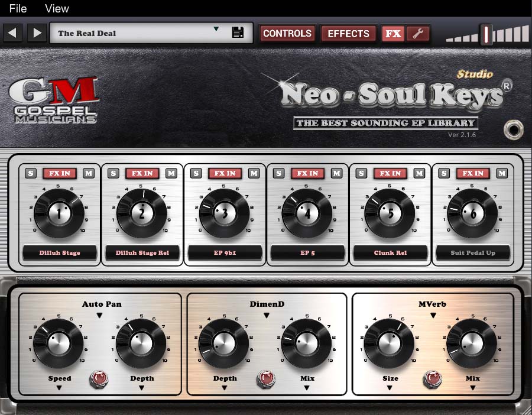532x415 pixels.
Task: Save preset with the floppy disk icon
Action: tap(238, 33)
